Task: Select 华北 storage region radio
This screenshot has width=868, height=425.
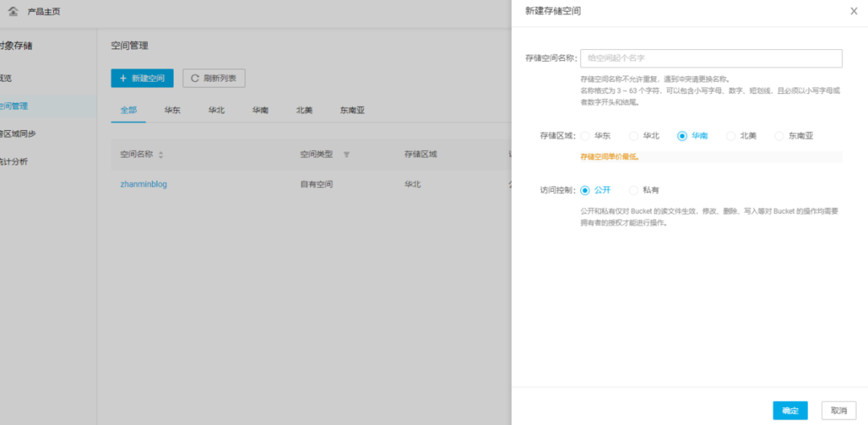Action: pos(634,136)
